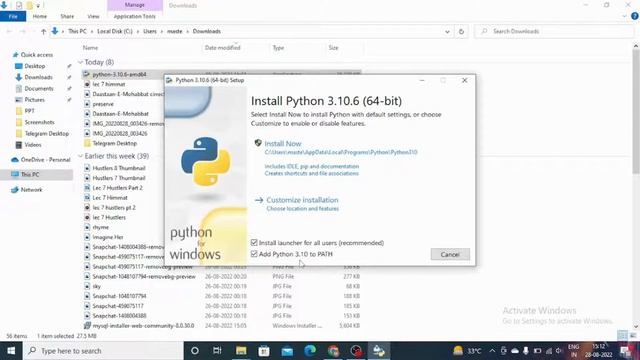This screenshot has width=640, height=360.
Task: Open Microsoft Edge from the taskbar
Action: [x=310, y=351]
